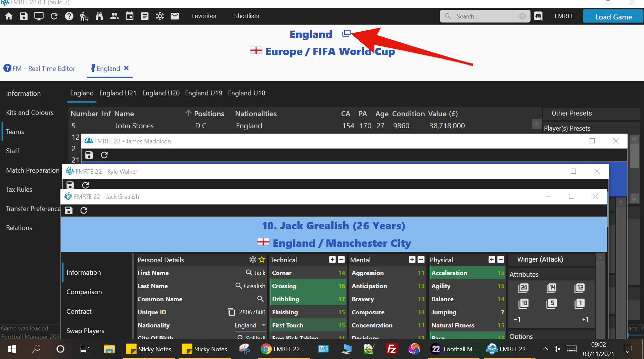
Task: Click the Discord icon next to search
Action: coord(538,16)
